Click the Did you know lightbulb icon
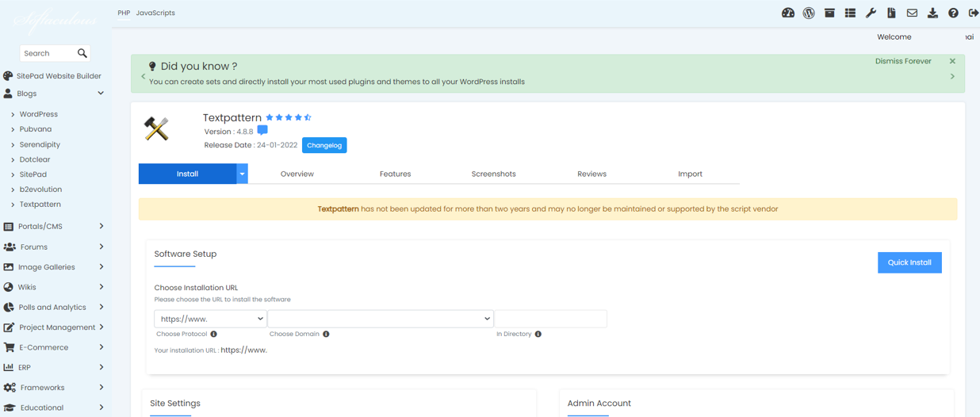Screen dimensions: 980x417 pyautogui.click(x=152, y=67)
